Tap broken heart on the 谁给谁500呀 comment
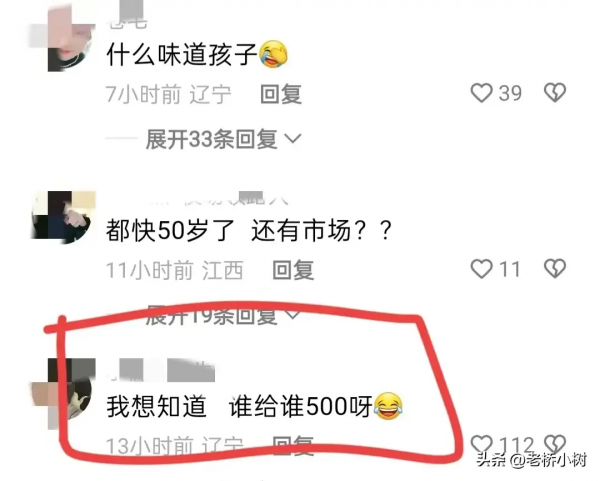Viewport: 600px width, 481px height. (555, 444)
